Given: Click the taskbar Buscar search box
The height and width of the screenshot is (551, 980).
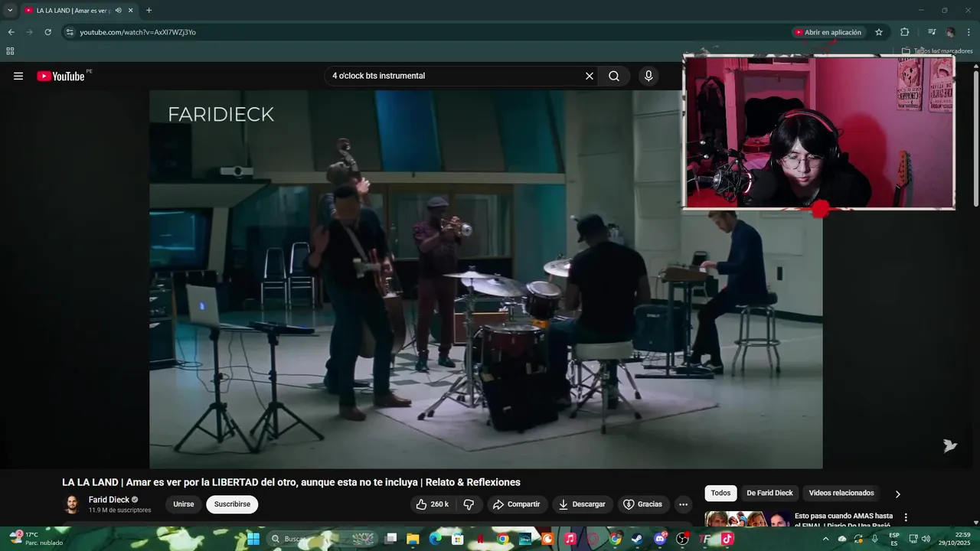Looking at the screenshot, I should pos(322,539).
